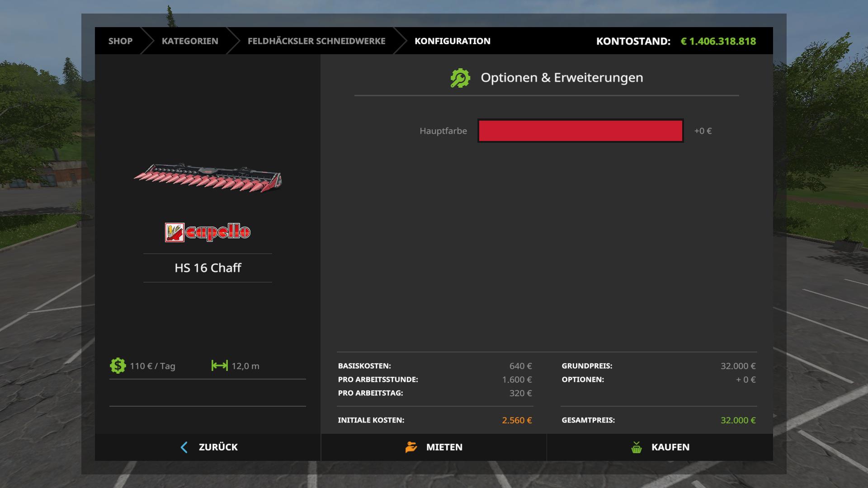Click the Capello brand logo

(208, 232)
